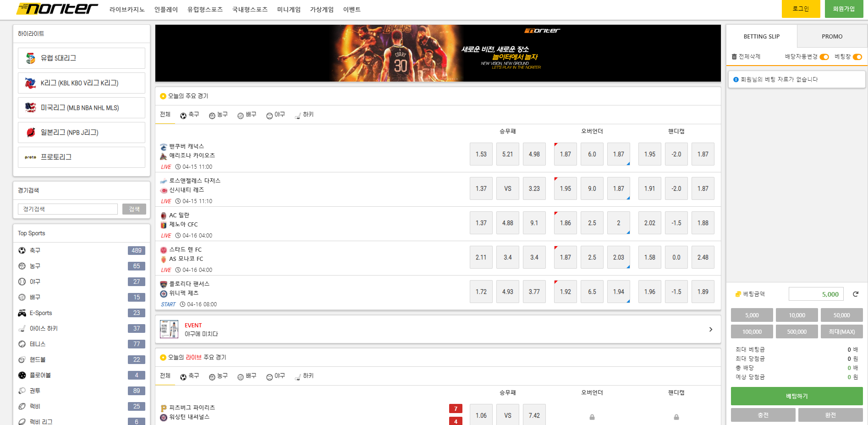The image size is (868, 425).
Task: Expand the 야구에 미치다 event arrow
Action: pyautogui.click(x=710, y=329)
